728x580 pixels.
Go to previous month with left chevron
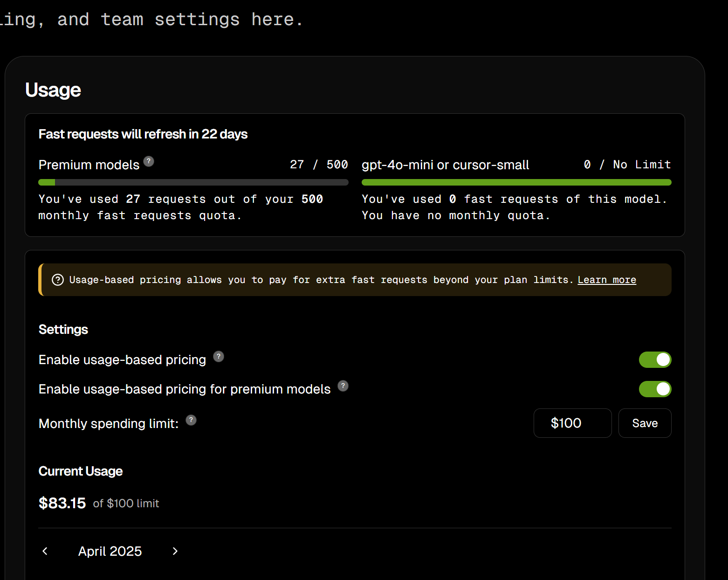45,551
